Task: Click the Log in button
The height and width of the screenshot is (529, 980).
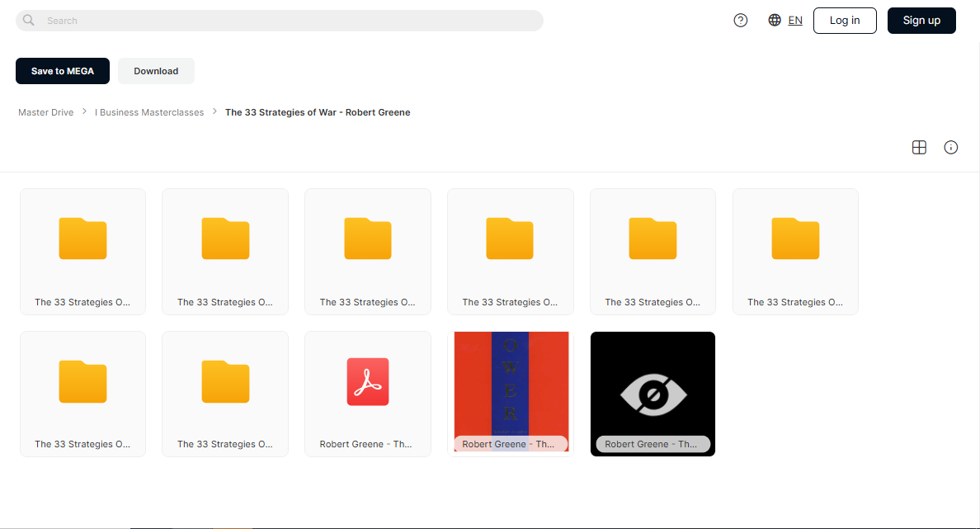Action: coord(845,21)
